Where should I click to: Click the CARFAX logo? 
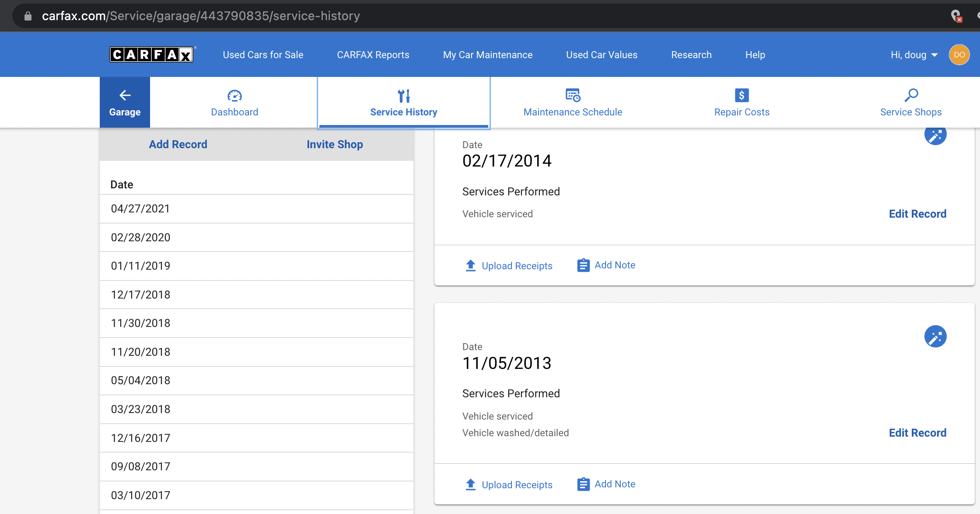point(152,55)
